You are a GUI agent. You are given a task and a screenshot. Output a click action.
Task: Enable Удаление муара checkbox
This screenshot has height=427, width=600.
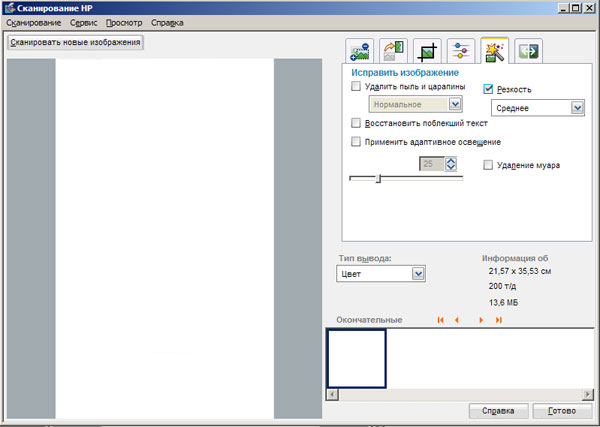[488, 165]
